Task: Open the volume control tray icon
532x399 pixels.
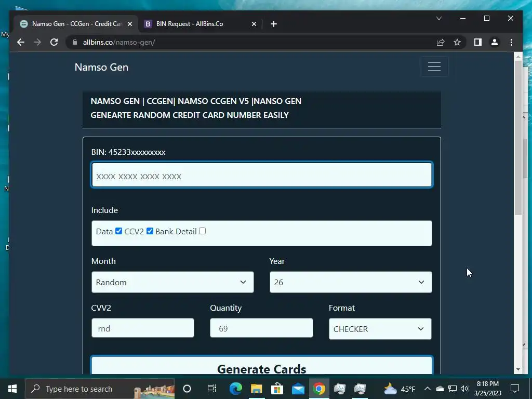Action: (464, 389)
